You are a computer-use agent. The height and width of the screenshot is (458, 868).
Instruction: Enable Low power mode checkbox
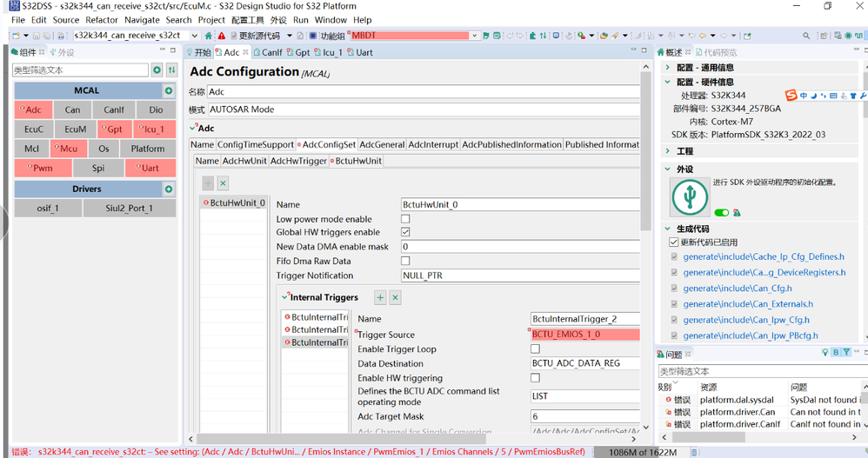pyautogui.click(x=405, y=219)
